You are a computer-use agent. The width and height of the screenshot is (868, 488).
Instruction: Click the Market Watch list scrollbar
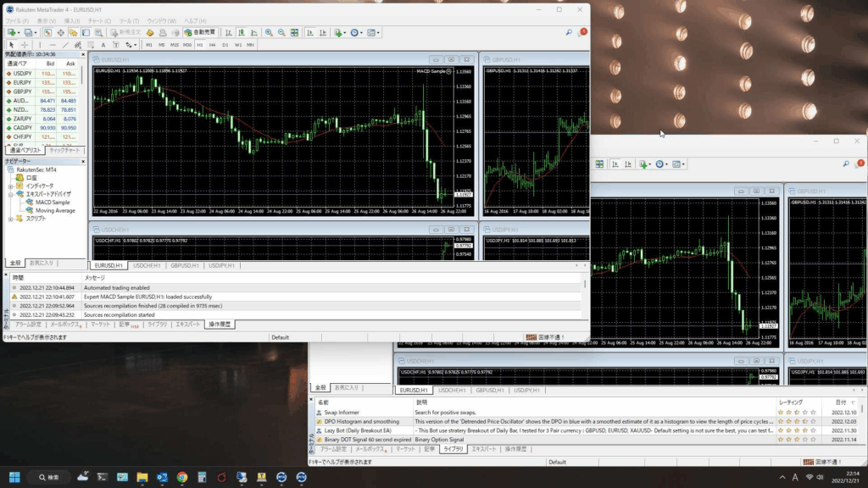(x=82, y=76)
